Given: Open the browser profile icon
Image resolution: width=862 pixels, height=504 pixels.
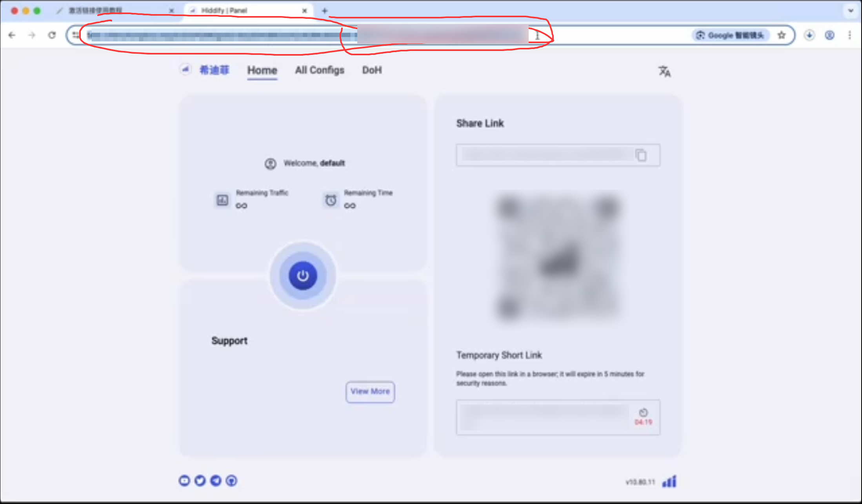Looking at the screenshot, I should click(829, 35).
